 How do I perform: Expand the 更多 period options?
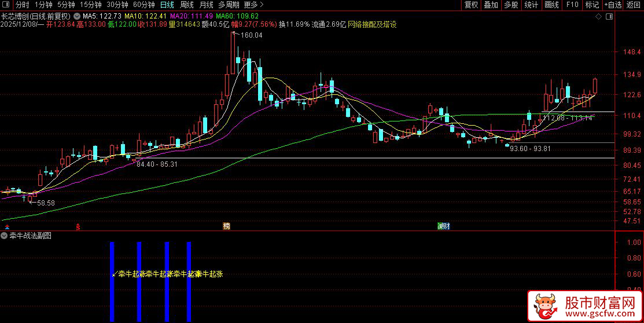point(253,5)
